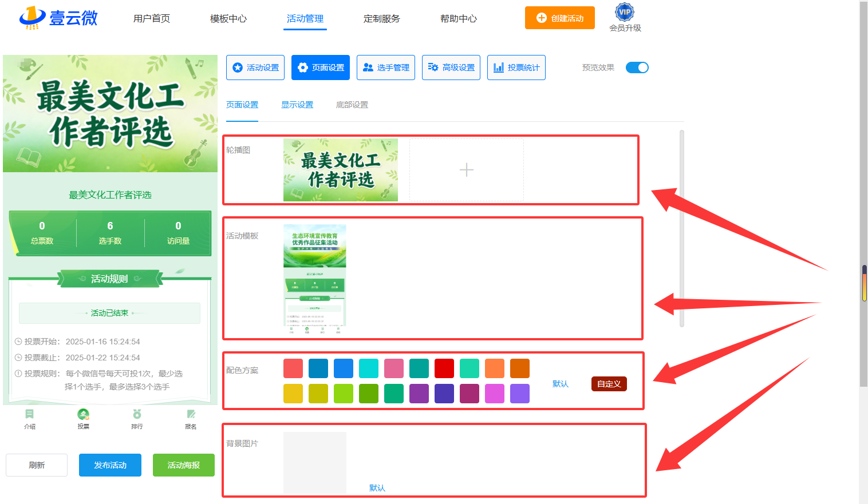This screenshot has height=504, width=868.
Task: Click 默认 beside the color swatches
Action: (561, 384)
